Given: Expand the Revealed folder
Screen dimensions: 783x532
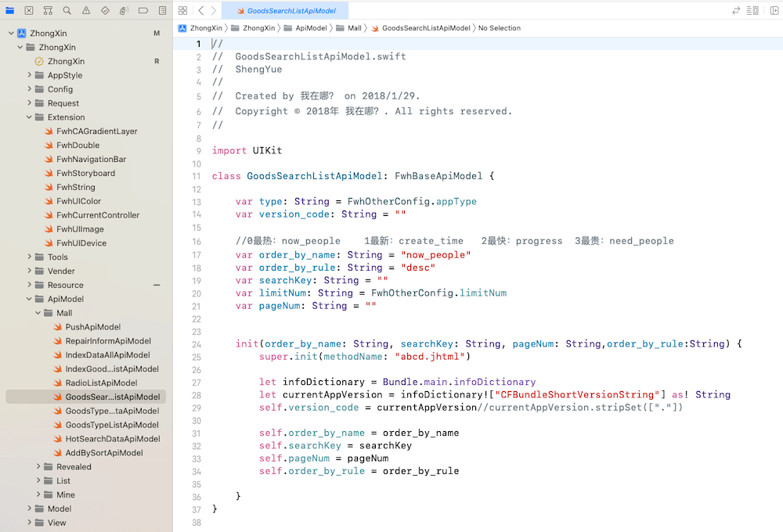Looking at the screenshot, I should (x=38, y=466).
